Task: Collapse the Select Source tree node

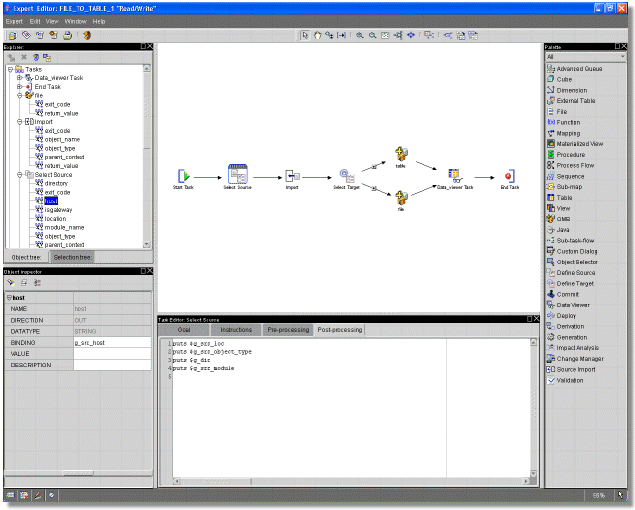Action: [19, 175]
